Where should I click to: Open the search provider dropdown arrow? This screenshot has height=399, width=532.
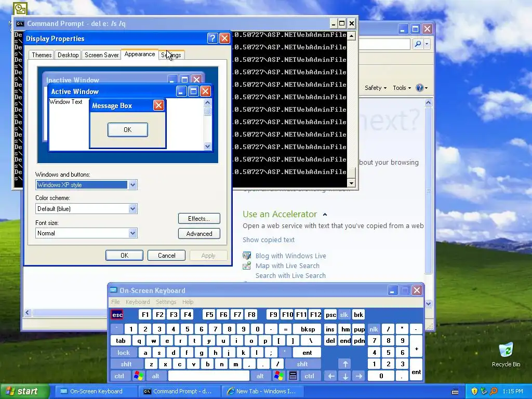427,44
